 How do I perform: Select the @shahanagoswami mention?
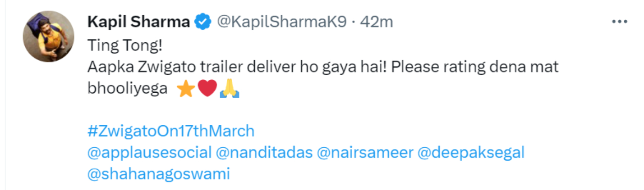pyautogui.click(x=158, y=174)
